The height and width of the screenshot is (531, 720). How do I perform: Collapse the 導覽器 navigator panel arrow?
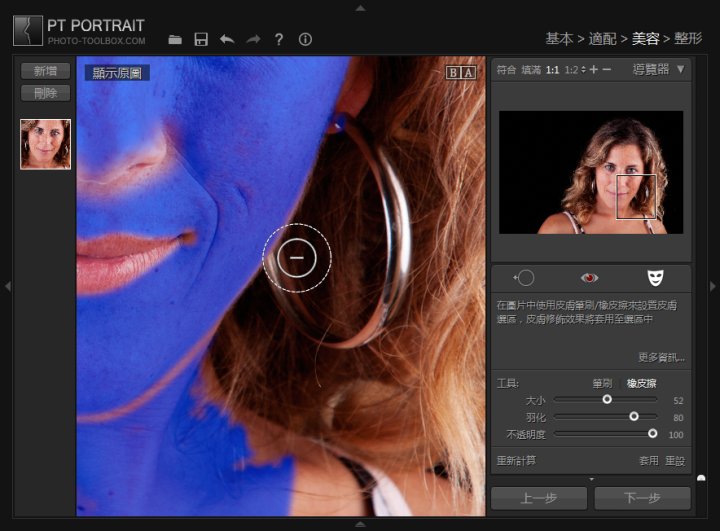[681, 69]
